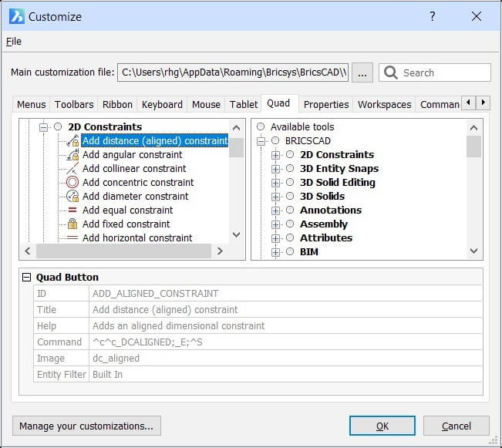502x448 pixels.
Task: Click the magnifier icon in Search box
Action: click(391, 72)
